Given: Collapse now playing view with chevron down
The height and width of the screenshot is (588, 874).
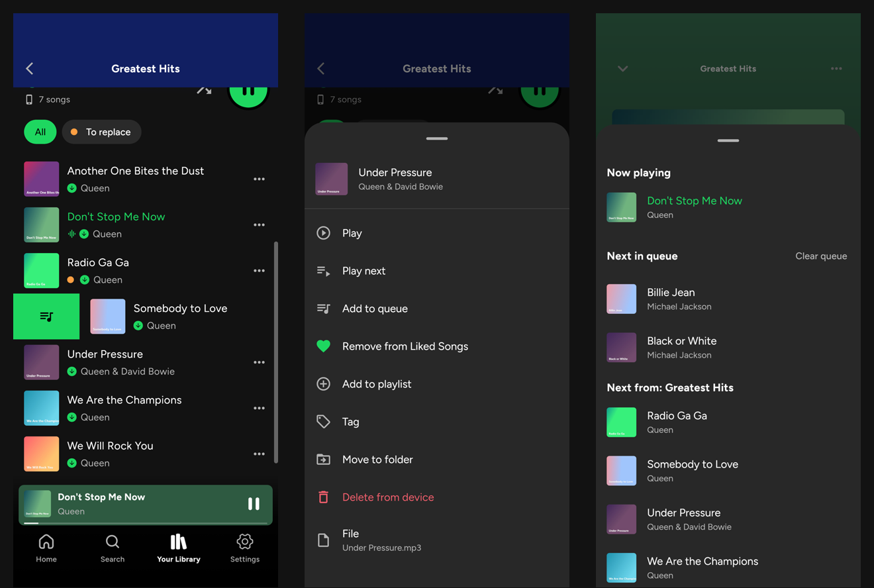Looking at the screenshot, I should pos(623,68).
